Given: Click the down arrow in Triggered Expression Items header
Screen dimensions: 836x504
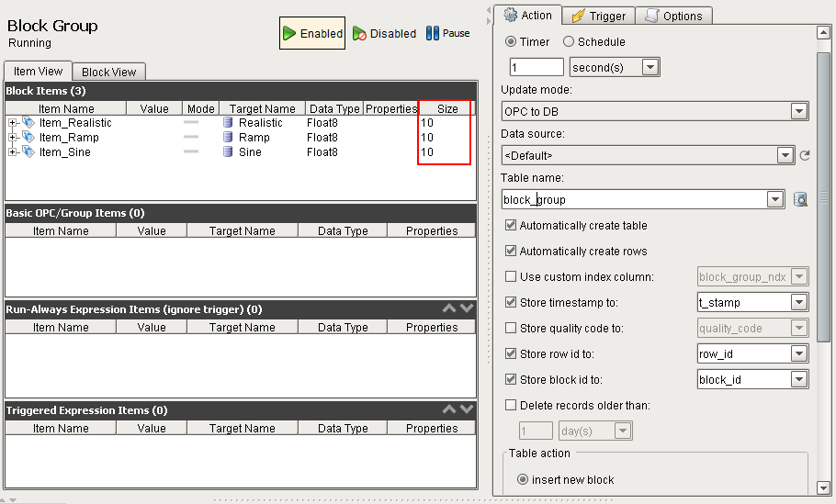Looking at the screenshot, I should [x=467, y=410].
